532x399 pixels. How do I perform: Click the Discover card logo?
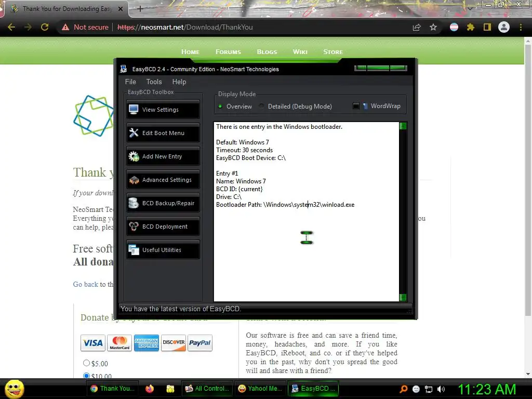click(174, 343)
